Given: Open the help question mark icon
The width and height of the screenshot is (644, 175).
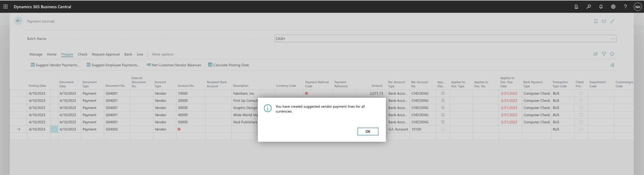Looking at the screenshot, I should [x=625, y=7].
